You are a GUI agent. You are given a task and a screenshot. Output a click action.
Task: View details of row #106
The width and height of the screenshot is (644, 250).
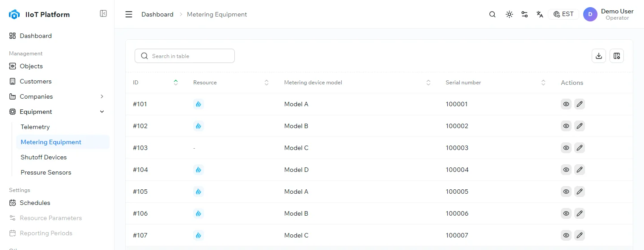click(566, 213)
